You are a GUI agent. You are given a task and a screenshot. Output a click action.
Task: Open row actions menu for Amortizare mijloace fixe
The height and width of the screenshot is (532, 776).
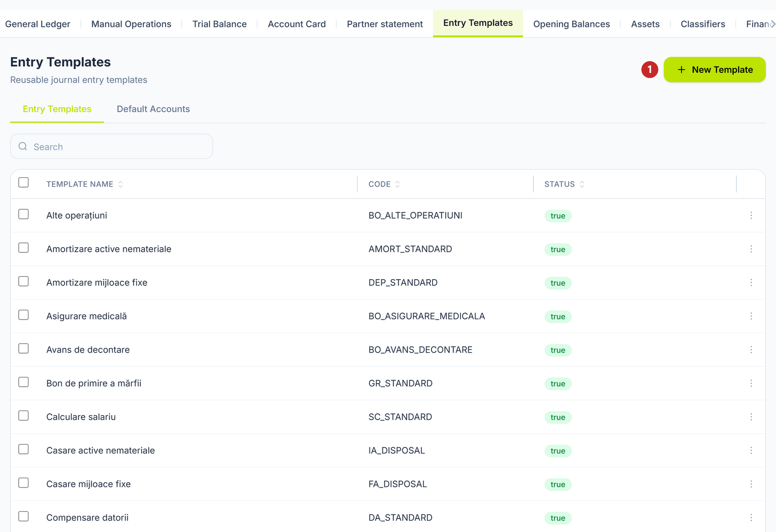pos(751,282)
